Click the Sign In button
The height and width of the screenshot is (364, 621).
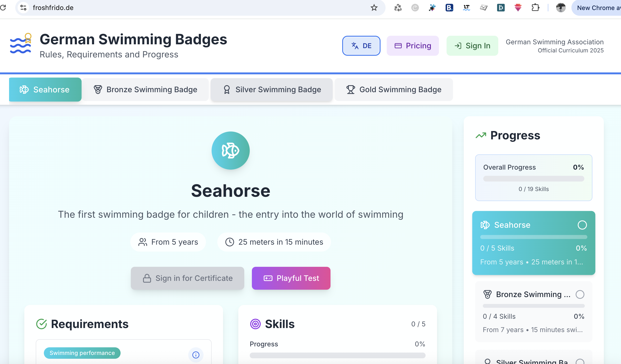pos(472,45)
